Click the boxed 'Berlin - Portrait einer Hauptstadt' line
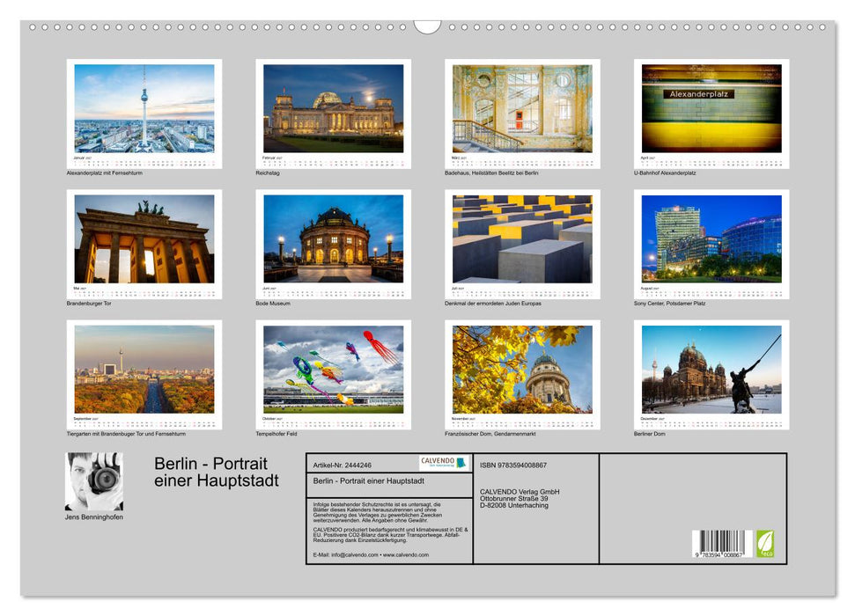 pyautogui.click(x=369, y=480)
